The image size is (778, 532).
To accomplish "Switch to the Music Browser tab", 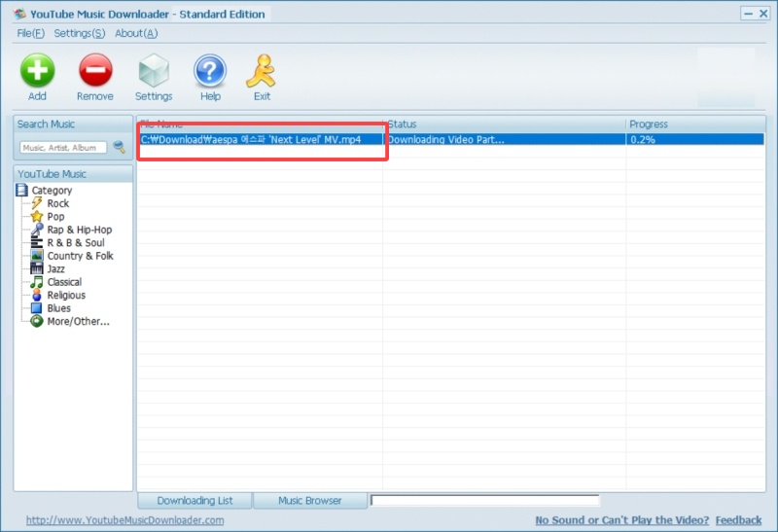I will click(310, 501).
